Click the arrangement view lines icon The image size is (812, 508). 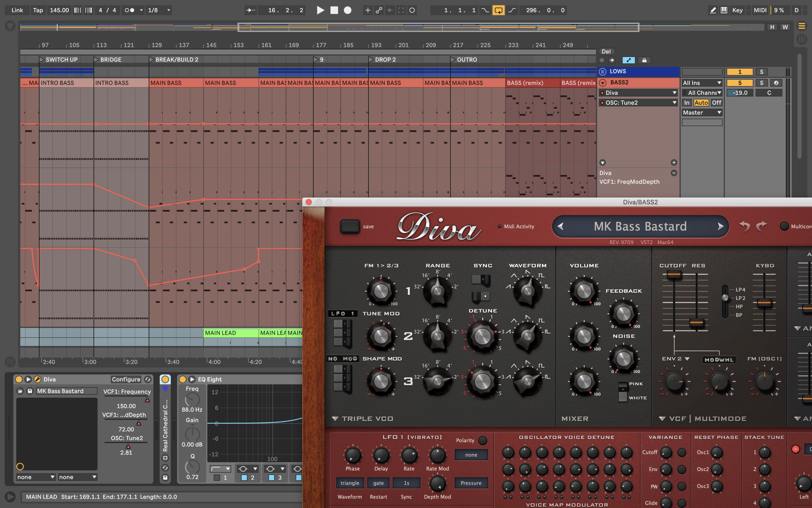pos(802,26)
